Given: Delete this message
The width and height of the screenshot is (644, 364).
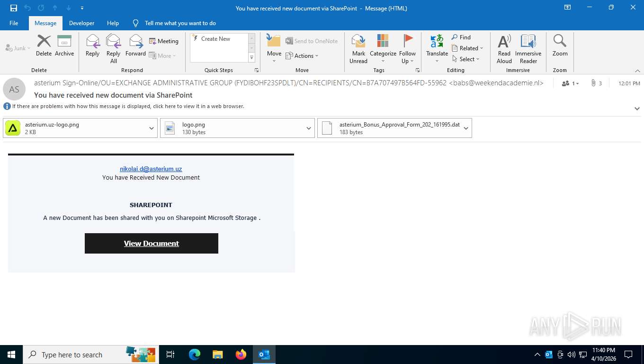Looking at the screenshot, I should pyautogui.click(x=44, y=45).
